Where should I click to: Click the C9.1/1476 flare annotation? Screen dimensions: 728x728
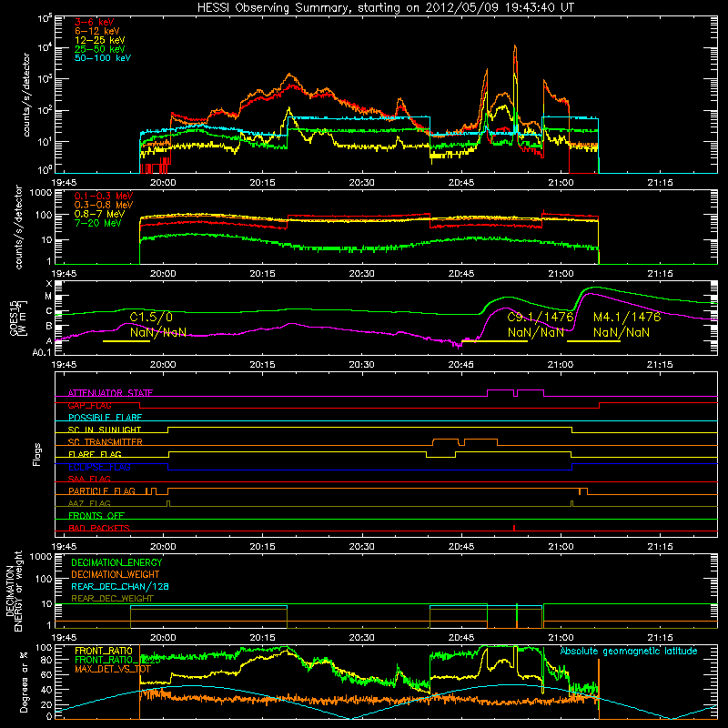[541, 317]
